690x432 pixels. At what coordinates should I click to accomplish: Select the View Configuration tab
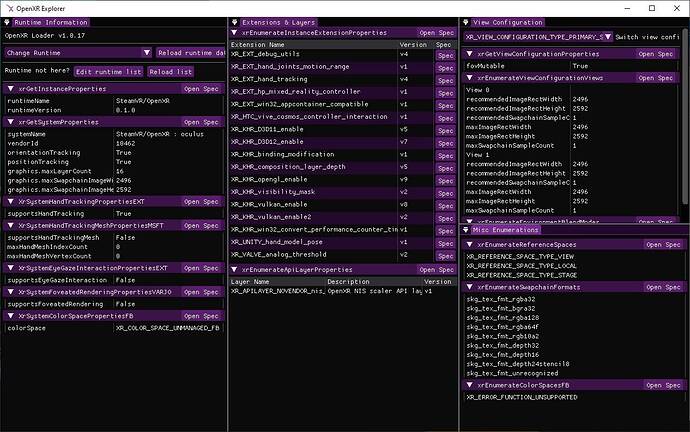pos(507,22)
